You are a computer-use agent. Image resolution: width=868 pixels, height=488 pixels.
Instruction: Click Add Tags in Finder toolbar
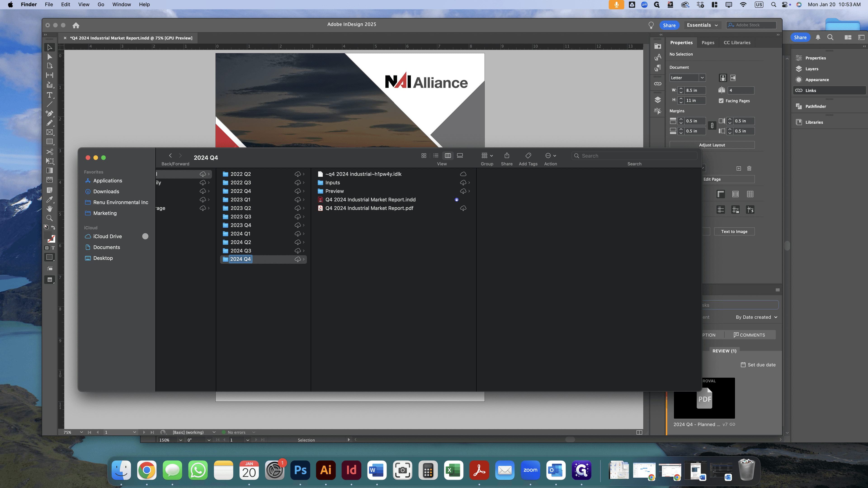528,159
